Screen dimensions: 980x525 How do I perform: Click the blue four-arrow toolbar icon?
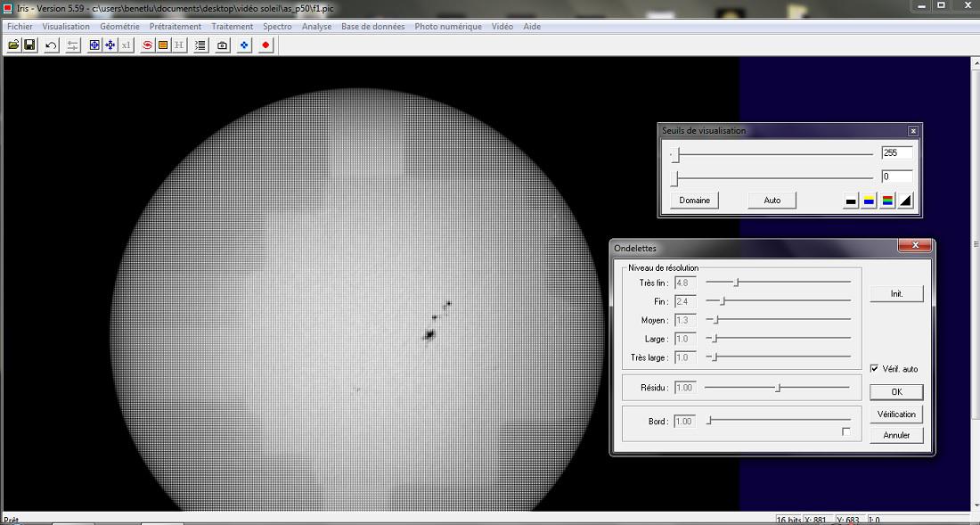tap(110, 45)
